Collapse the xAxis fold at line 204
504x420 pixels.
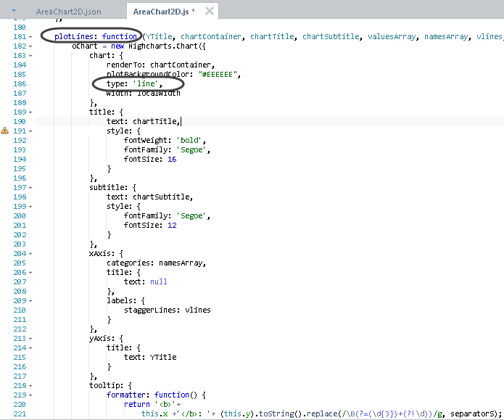[30, 254]
